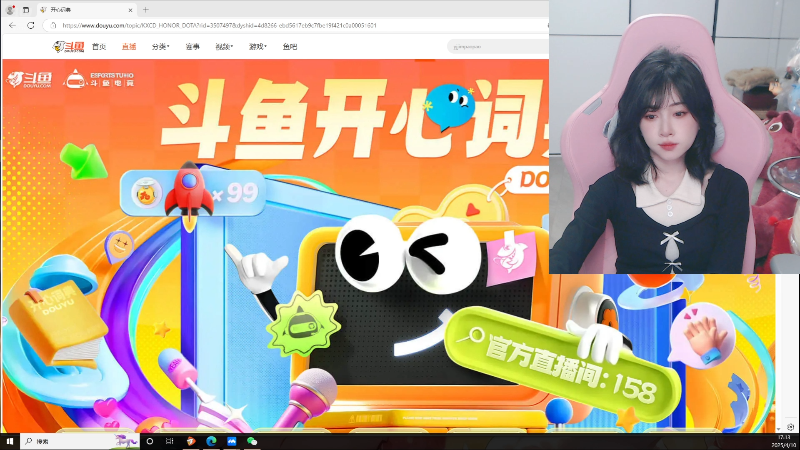
Task: Open the 赛事 navigation item
Action: pos(192,46)
